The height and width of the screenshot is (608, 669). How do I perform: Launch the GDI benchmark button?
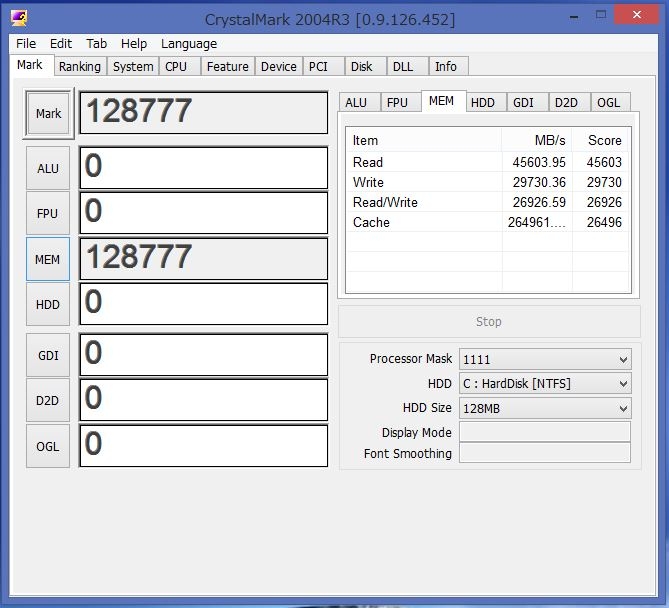[x=48, y=353]
